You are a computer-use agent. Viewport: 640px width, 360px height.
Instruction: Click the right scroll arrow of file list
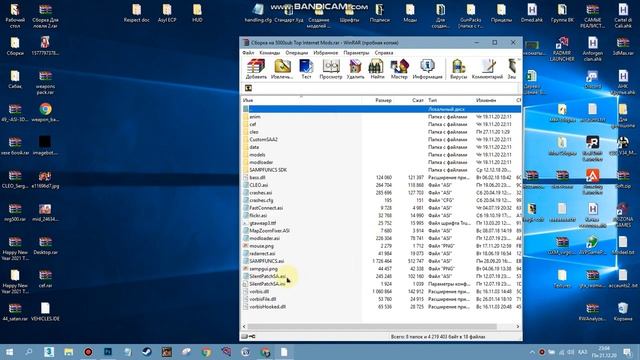[518, 327]
